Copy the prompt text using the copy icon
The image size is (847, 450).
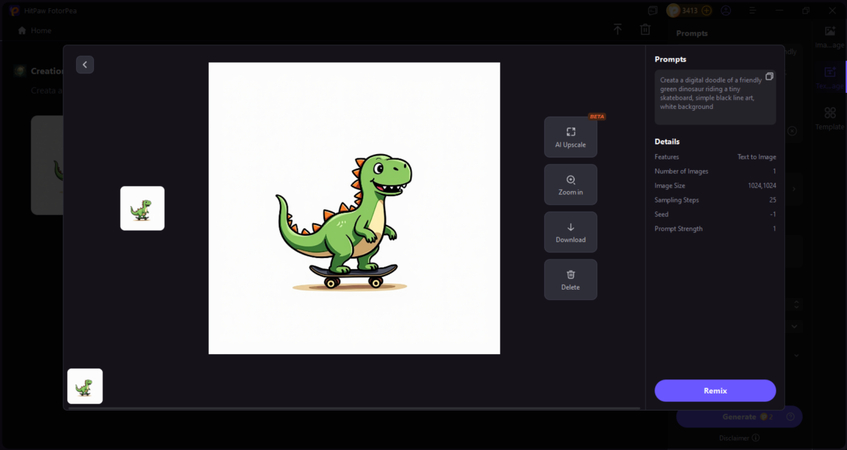pyautogui.click(x=769, y=76)
